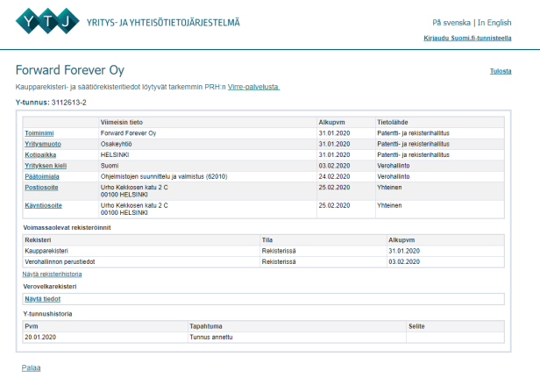
Task: Go back with the Palaa link
Action: (x=31, y=367)
